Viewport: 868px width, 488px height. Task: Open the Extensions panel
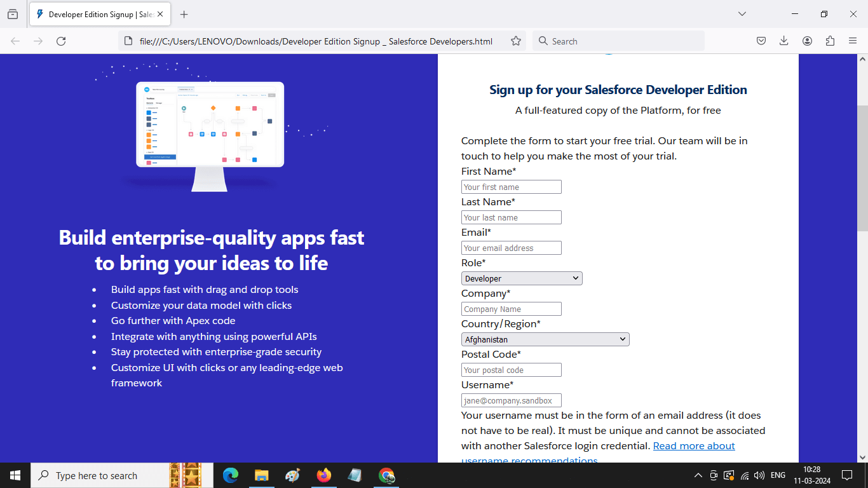pos(830,41)
